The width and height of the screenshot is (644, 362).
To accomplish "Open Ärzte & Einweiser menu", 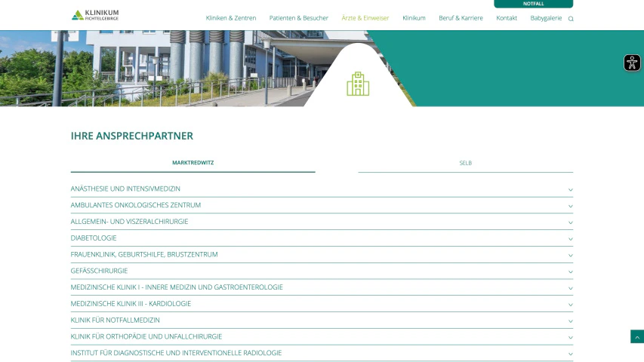I will 365,18.
